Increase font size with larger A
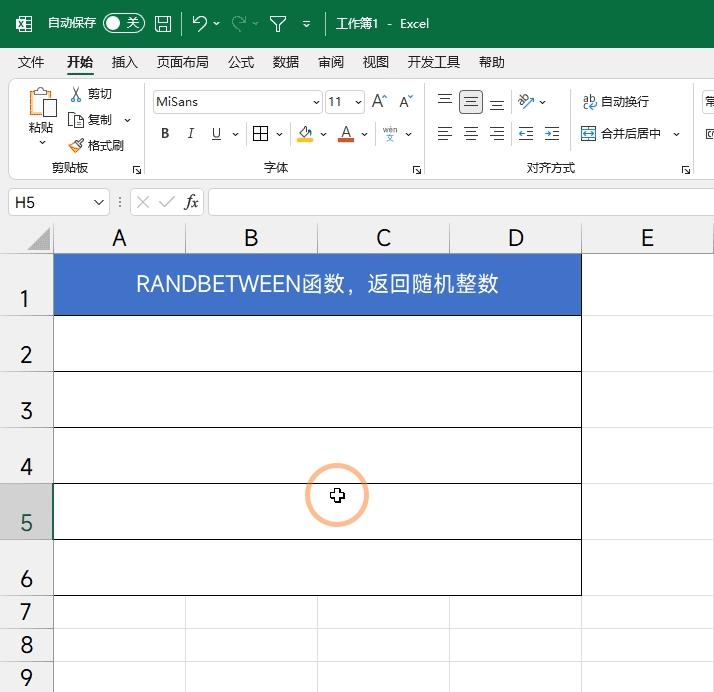This screenshot has height=692, width=714. click(x=379, y=101)
